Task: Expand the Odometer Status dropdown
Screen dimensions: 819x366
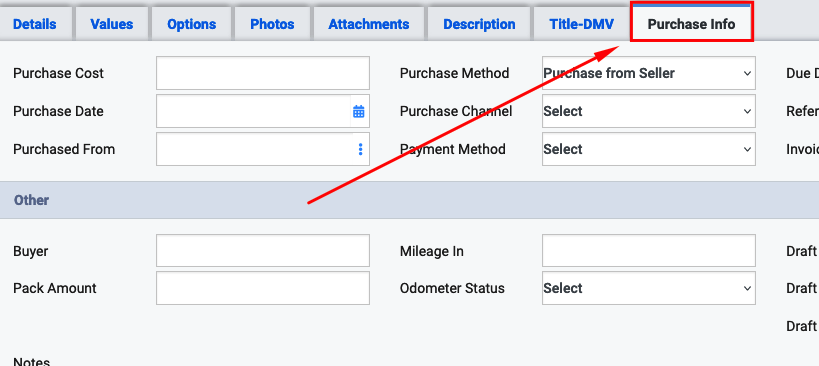Action: point(649,288)
